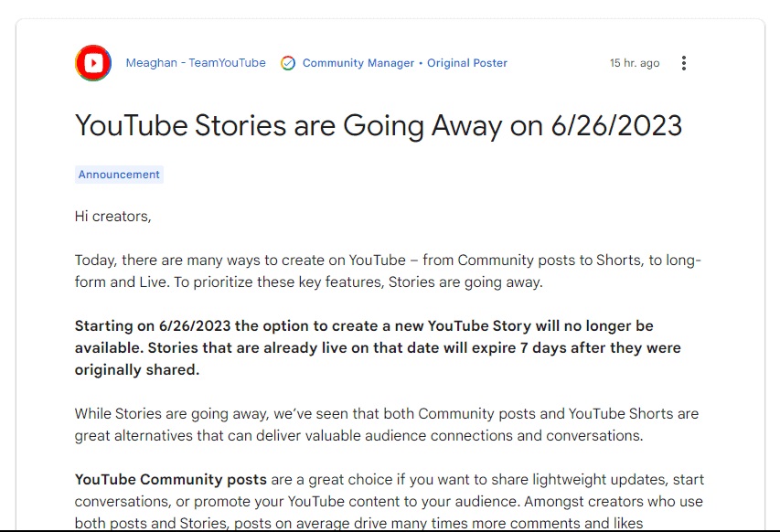Select the Announcement tag
Screen dimensions: 780x532
(x=119, y=175)
